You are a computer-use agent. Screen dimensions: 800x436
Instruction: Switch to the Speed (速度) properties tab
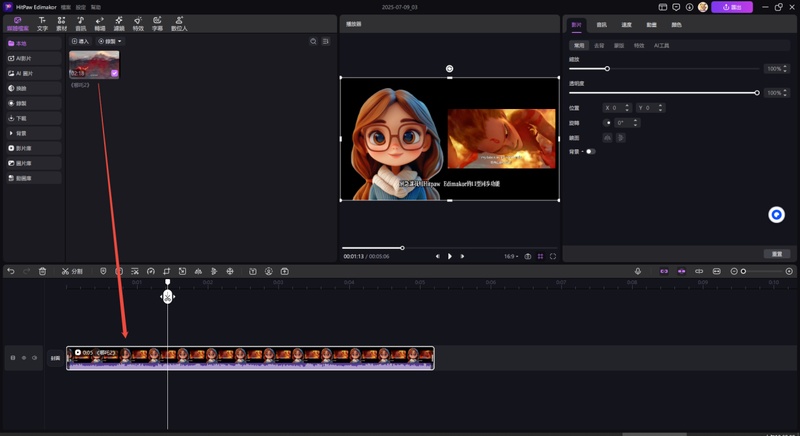pos(627,24)
